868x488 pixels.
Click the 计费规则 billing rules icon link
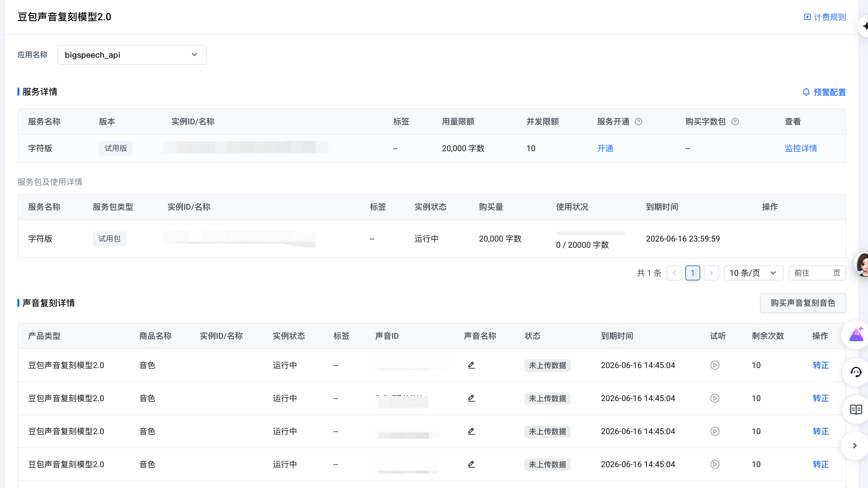[x=807, y=17]
